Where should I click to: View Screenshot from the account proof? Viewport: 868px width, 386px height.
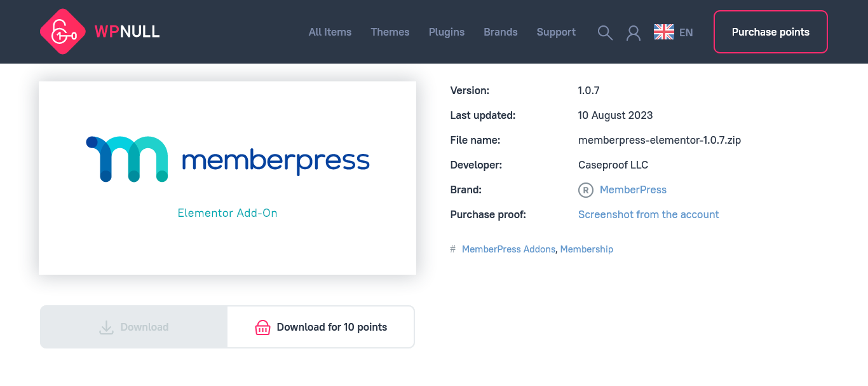(648, 215)
